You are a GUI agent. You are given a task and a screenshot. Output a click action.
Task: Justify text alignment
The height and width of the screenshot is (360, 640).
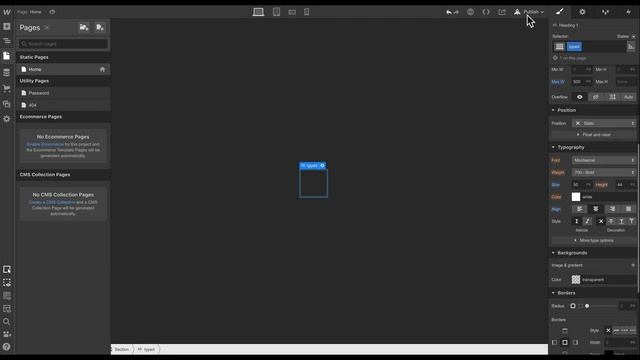pos(629,209)
